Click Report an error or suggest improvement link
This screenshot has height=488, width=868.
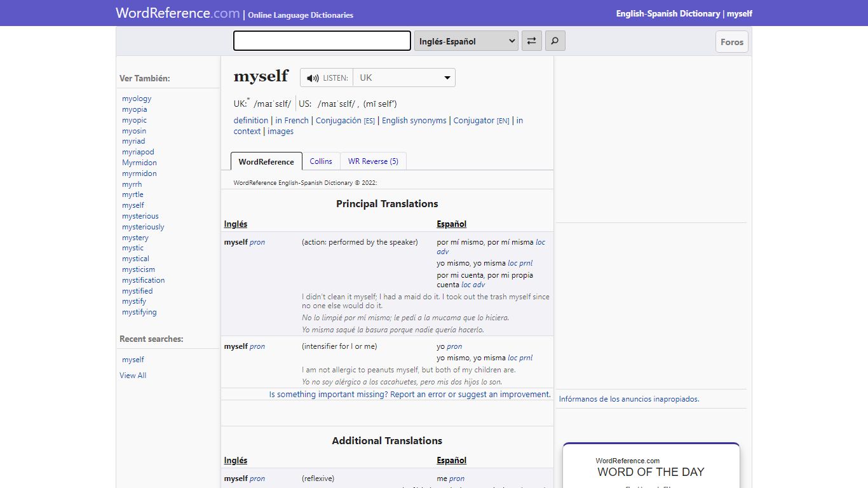[410, 395]
